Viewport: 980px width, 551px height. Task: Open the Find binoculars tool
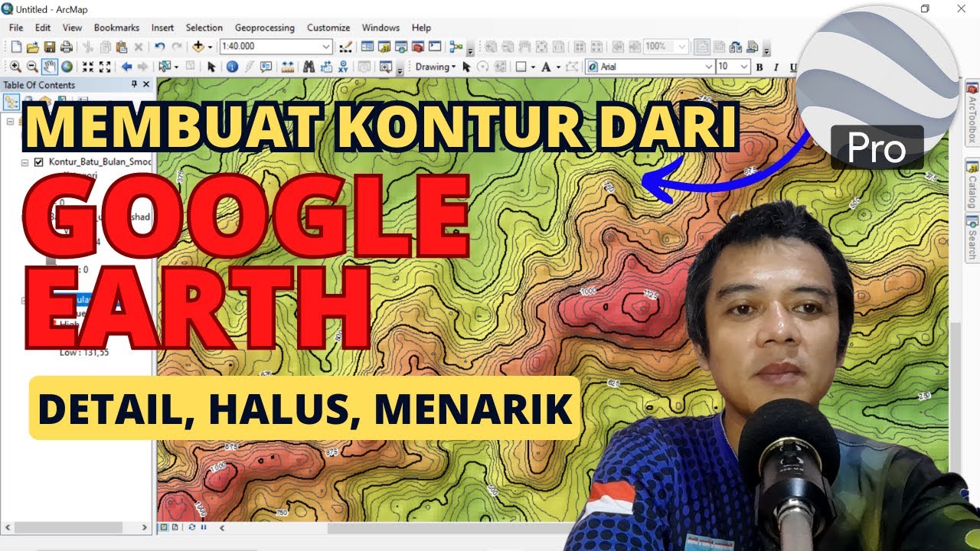[x=309, y=67]
